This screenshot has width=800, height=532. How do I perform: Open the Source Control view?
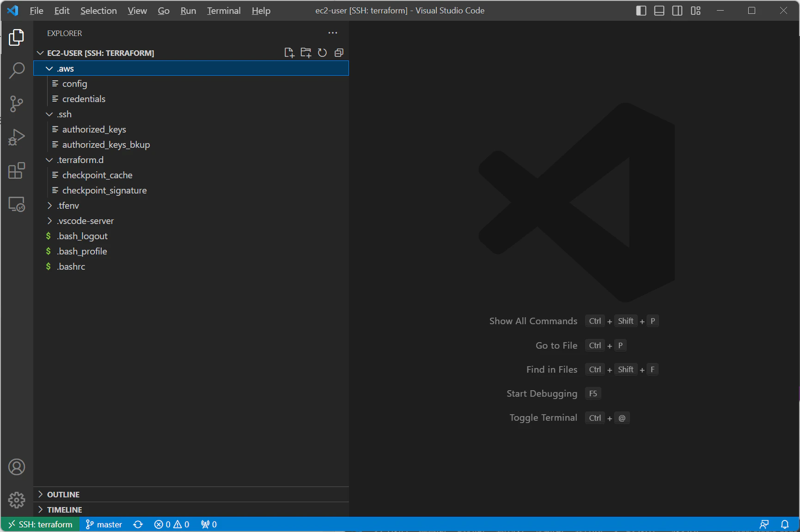point(17,104)
